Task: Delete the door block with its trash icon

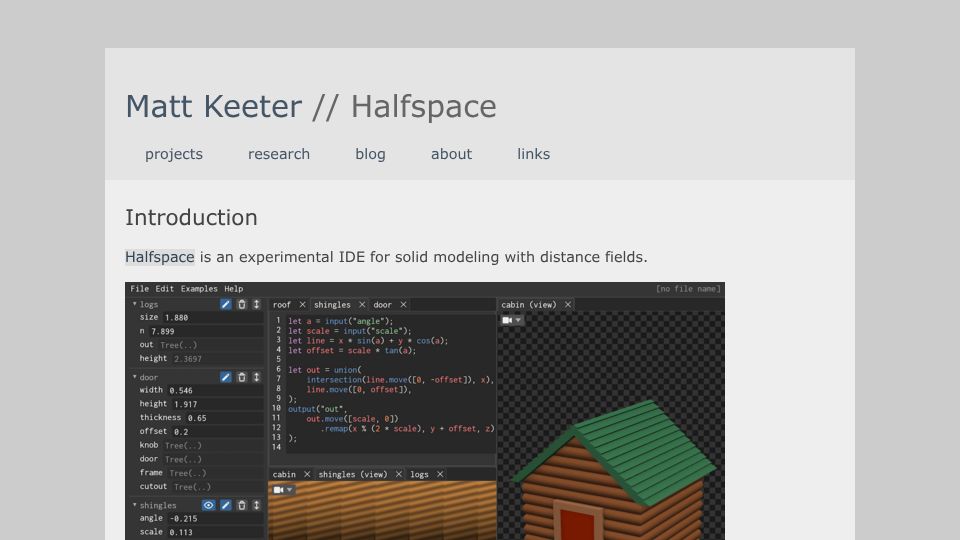Action: coord(241,377)
